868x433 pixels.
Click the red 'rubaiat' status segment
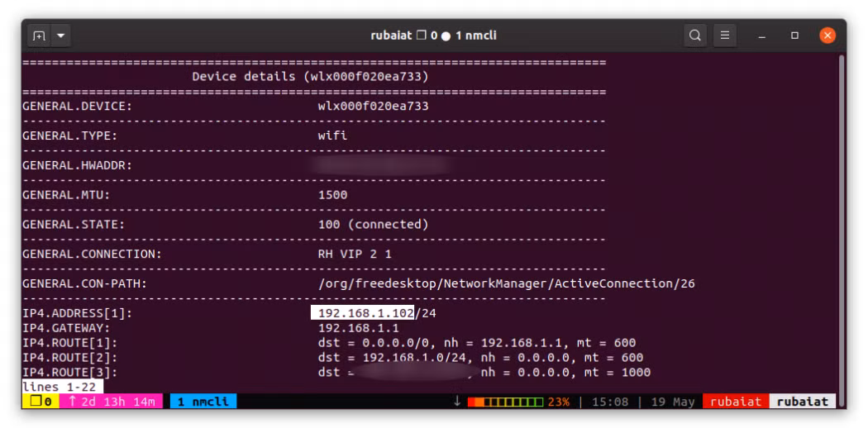736,402
